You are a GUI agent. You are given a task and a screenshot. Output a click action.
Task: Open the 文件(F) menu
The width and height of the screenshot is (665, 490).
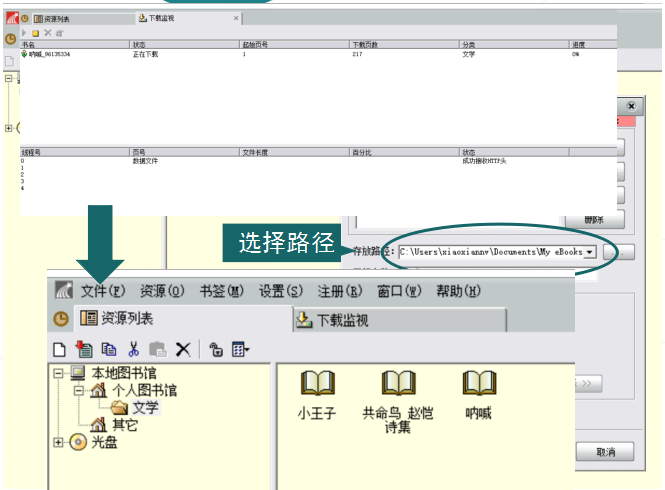click(x=103, y=291)
